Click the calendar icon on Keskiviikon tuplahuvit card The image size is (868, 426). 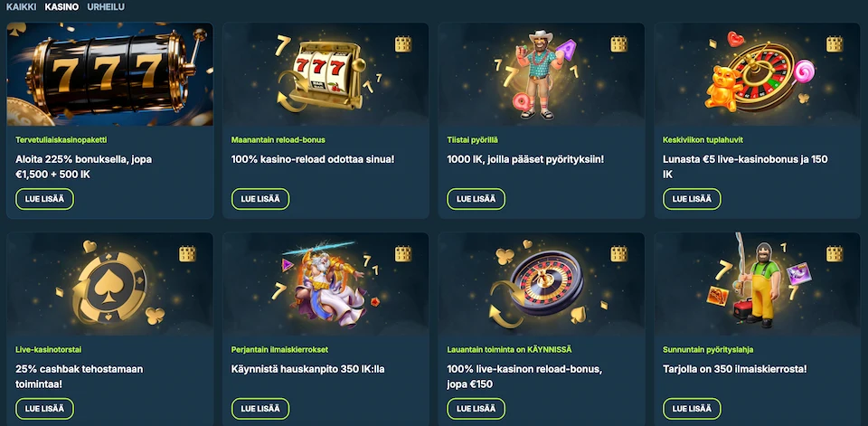pyautogui.click(x=835, y=43)
